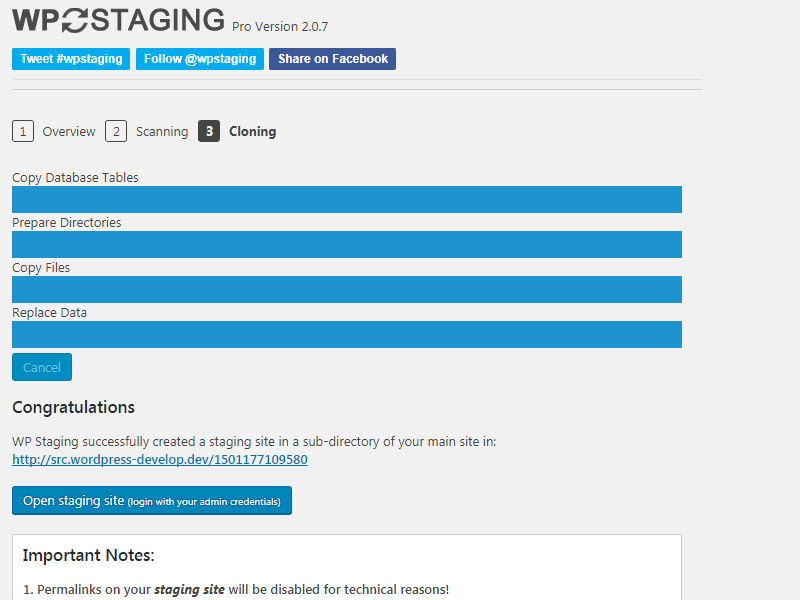This screenshot has width=800, height=600.
Task: Click Share on Facebook button
Action: point(333,59)
